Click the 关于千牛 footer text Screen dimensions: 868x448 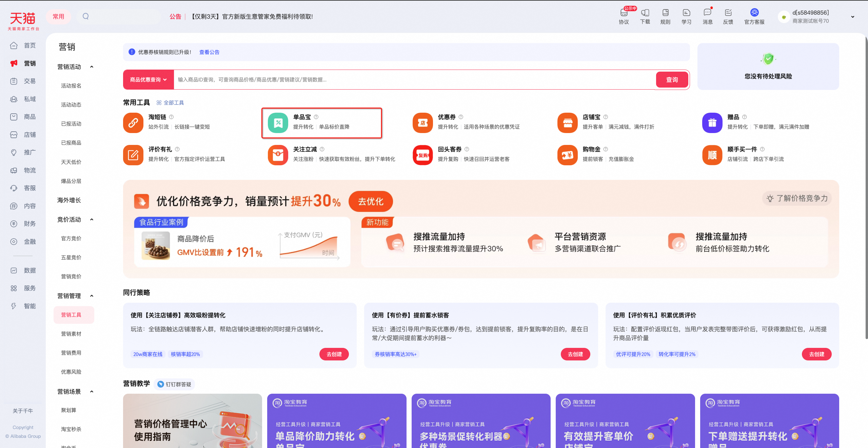click(x=23, y=411)
